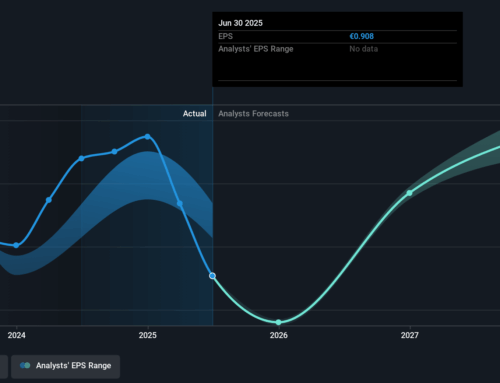Viewport: 500px width, 383px height.
Task: Select the EPS data point in early 2024
Action: pyautogui.click(x=49, y=200)
